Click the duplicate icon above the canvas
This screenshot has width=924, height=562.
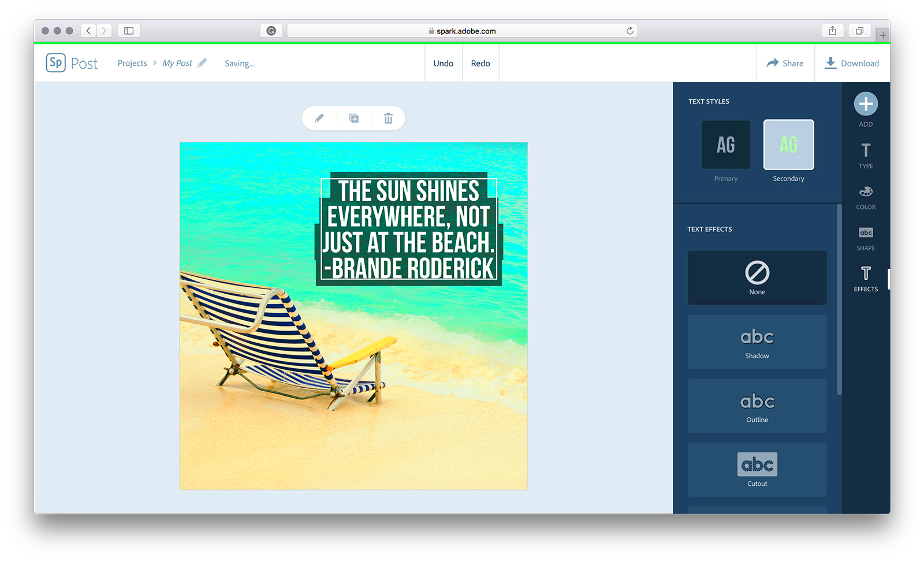tap(354, 118)
